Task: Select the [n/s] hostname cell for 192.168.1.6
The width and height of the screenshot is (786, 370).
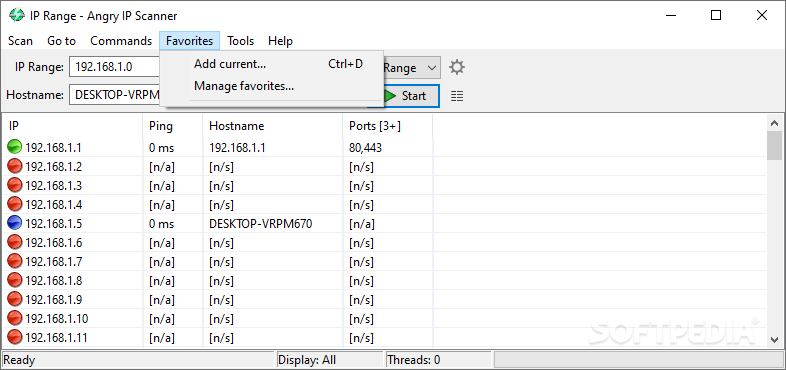Action: 221,243
